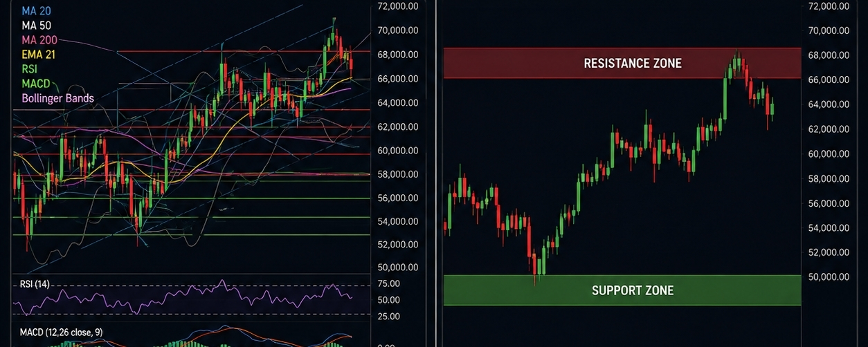Click the MA 200 legend entry
Image resolution: width=868 pixels, height=347 pixels.
pyautogui.click(x=39, y=40)
